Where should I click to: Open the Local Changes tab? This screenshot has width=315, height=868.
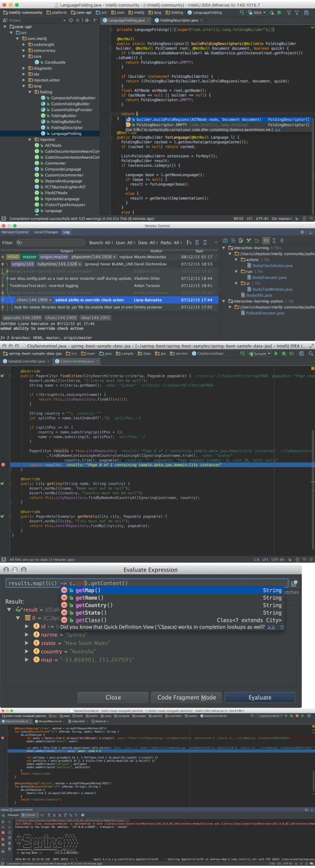click(46, 232)
